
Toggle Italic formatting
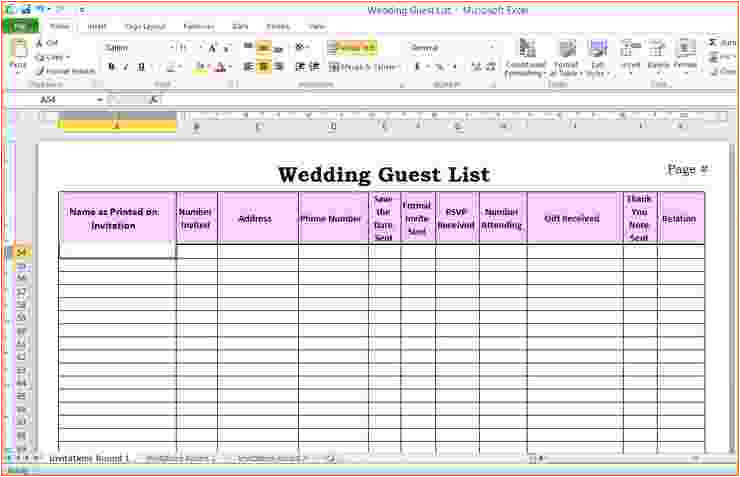tap(125, 67)
